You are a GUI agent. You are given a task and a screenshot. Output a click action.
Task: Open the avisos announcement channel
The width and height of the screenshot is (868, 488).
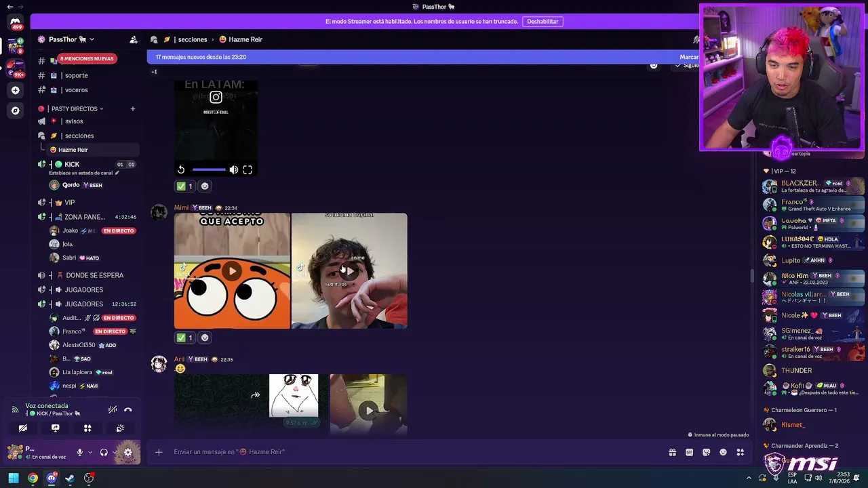pyautogui.click(x=73, y=121)
